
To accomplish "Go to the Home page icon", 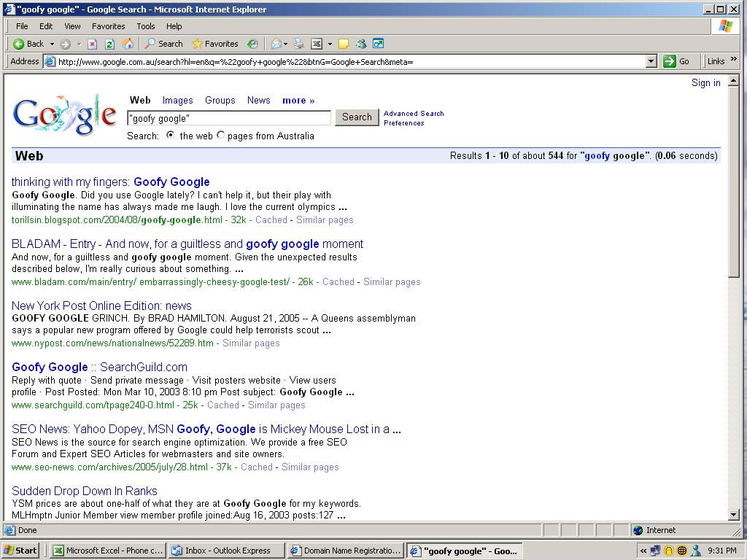I will pyautogui.click(x=128, y=44).
